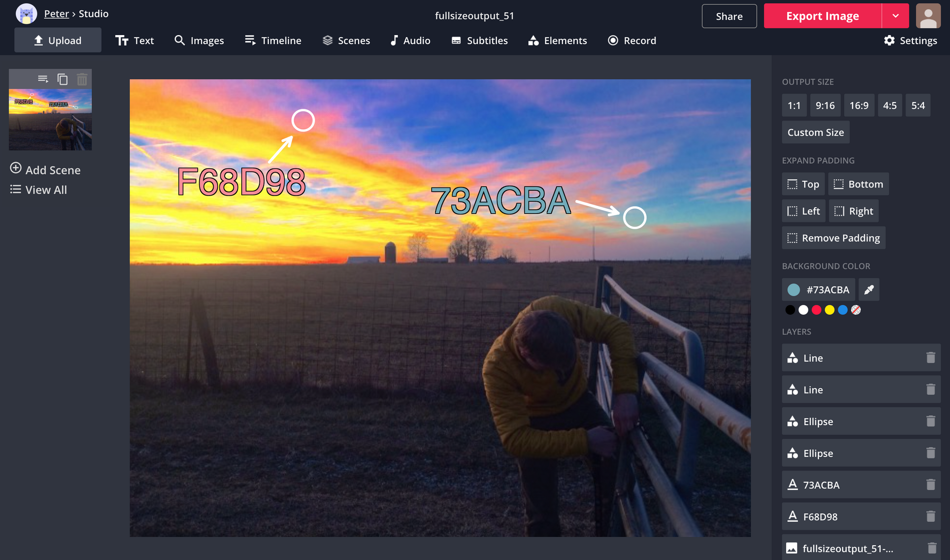Open the user profile avatar
Image resolution: width=950 pixels, height=560 pixels.
coord(928,16)
